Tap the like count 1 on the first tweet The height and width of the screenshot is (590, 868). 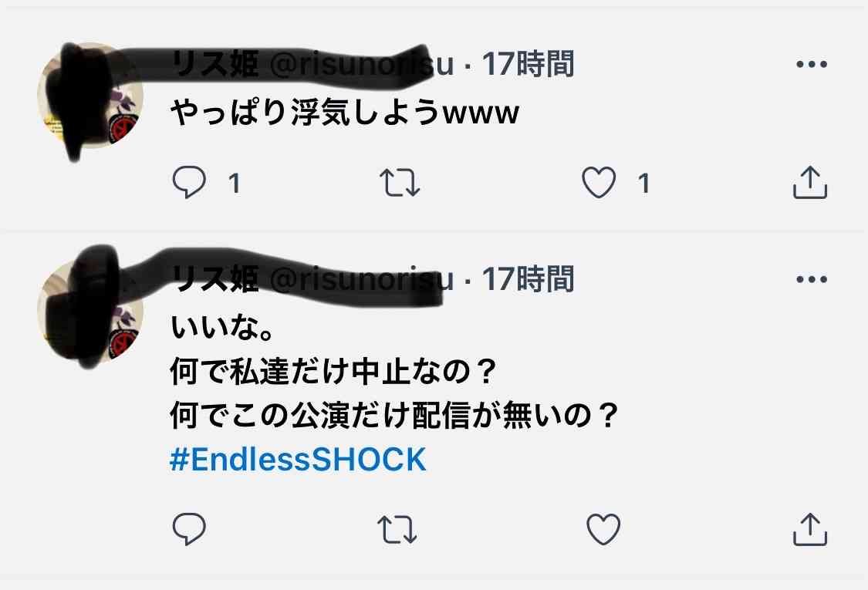[x=643, y=184]
